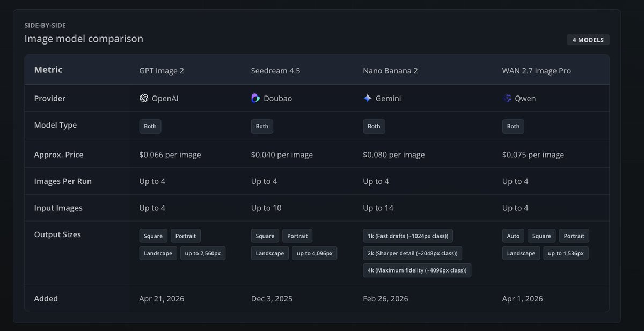
Task: Click the Square tag for WAN 2.7
Action: pos(541,236)
